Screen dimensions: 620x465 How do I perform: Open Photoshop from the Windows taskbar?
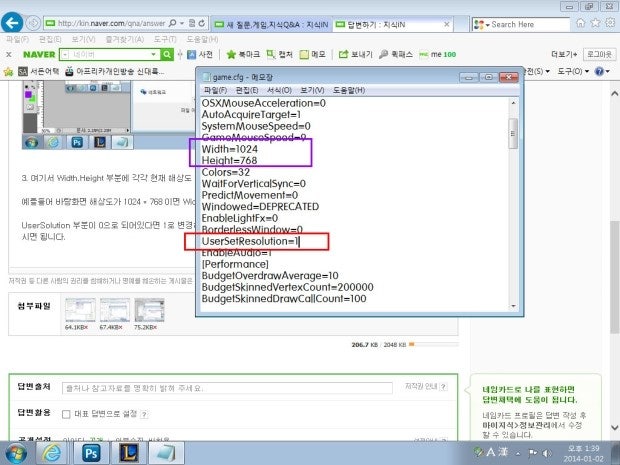91,452
